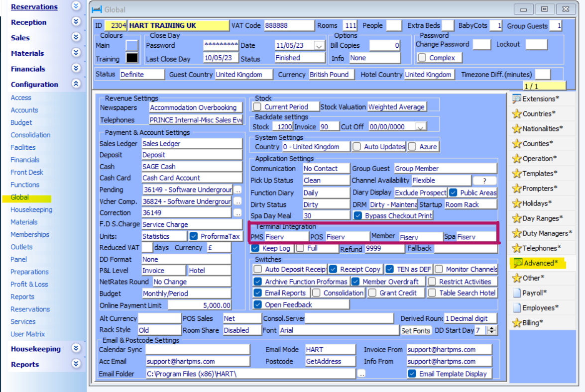585x392 pixels.
Task: Open the Access configuration item
Action: (21, 98)
